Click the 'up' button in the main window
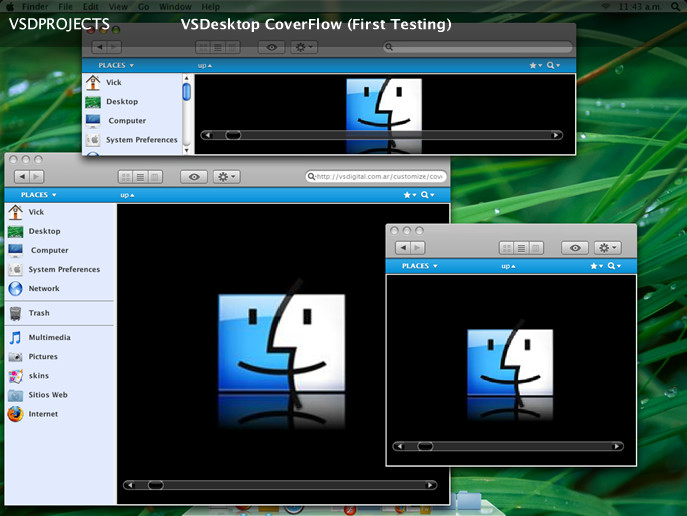 127,195
